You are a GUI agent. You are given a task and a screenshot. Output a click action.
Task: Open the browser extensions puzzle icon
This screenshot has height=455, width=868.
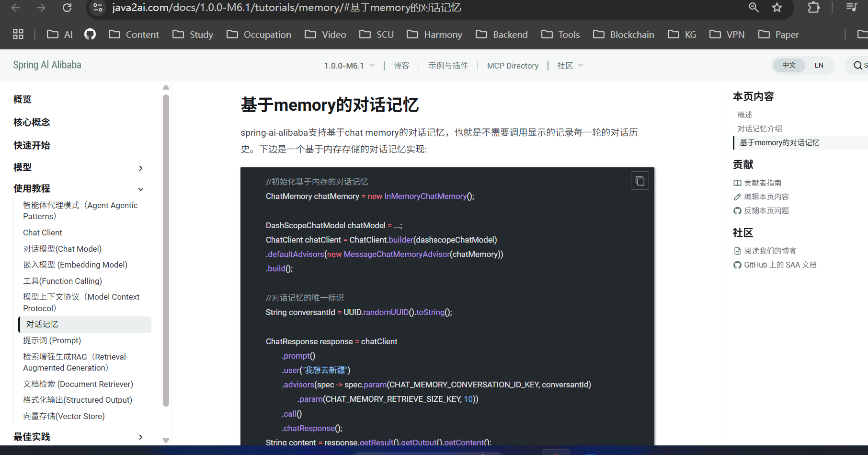coord(813,8)
